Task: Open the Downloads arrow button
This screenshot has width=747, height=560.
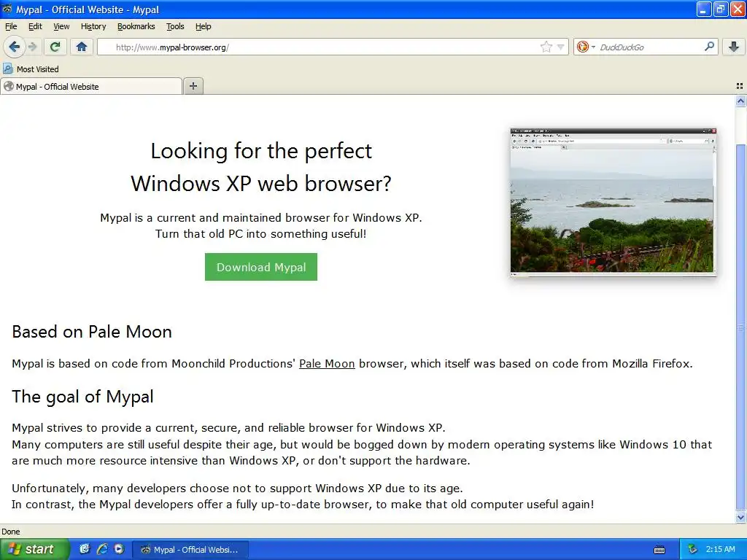Action: (x=734, y=47)
